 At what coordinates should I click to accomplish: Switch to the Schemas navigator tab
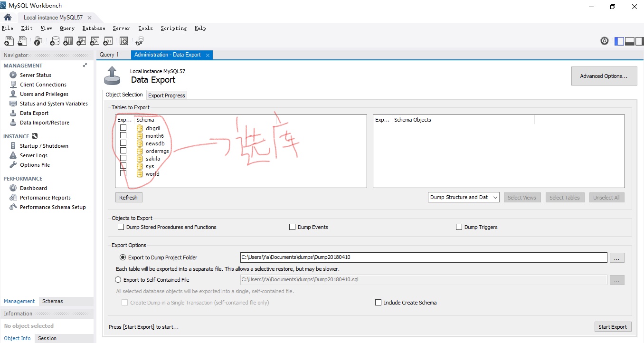(x=52, y=301)
